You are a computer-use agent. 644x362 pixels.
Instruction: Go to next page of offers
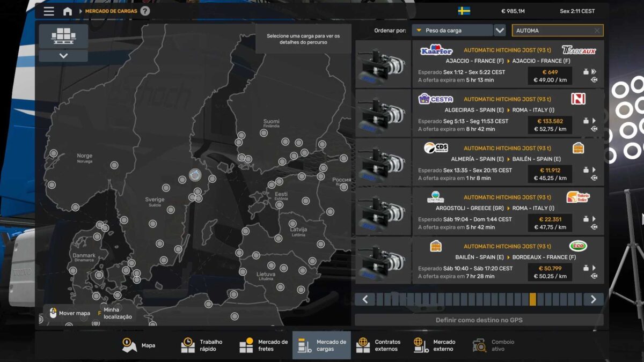(x=593, y=299)
